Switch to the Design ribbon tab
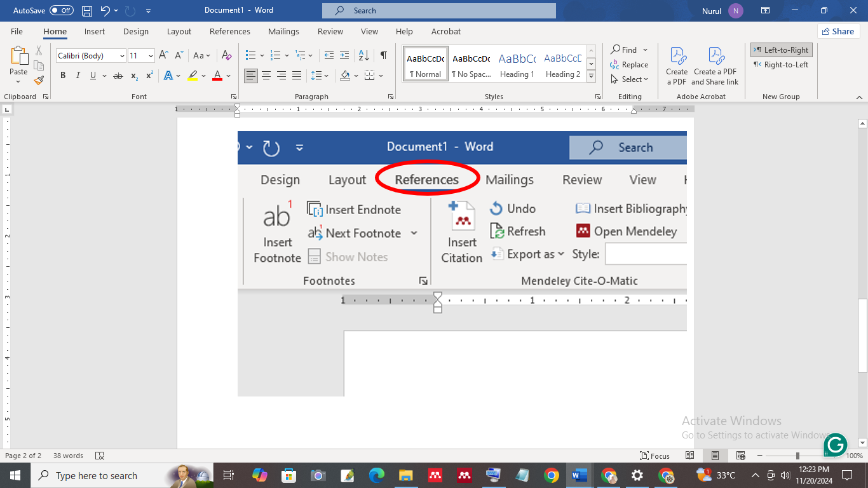Screen dimensions: 868x488 pyautogui.click(x=136, y=31)
